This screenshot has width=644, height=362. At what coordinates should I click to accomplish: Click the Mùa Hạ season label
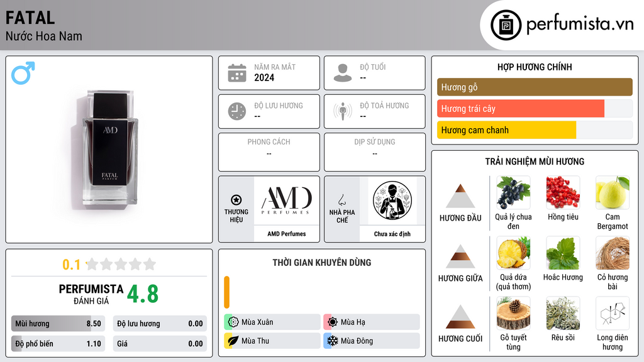[353, 322]
